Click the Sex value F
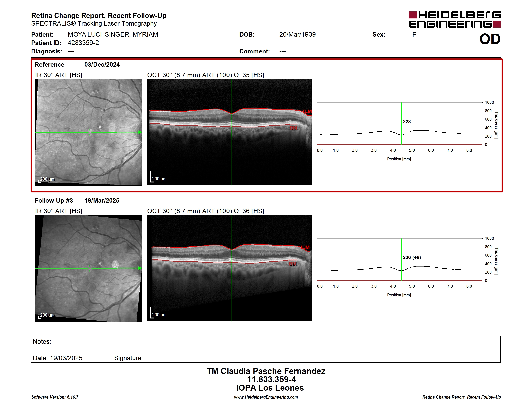Screen dimensions: 532x411 click(414, 35)
